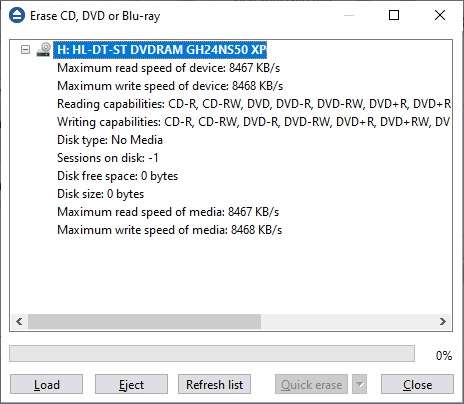This screenshot has height=404, width=464.
Task: Select Maximum read speed of device row
Action: (169, 68)
